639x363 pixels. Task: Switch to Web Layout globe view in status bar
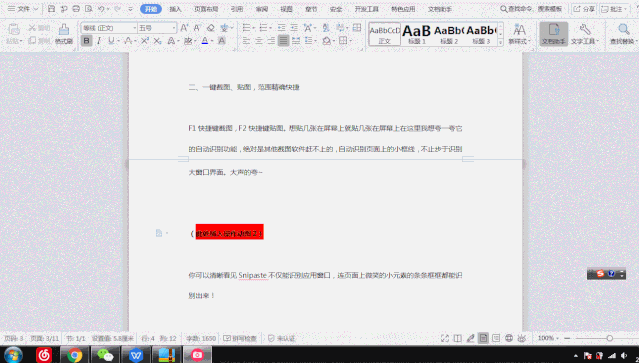tap(509, 338)
